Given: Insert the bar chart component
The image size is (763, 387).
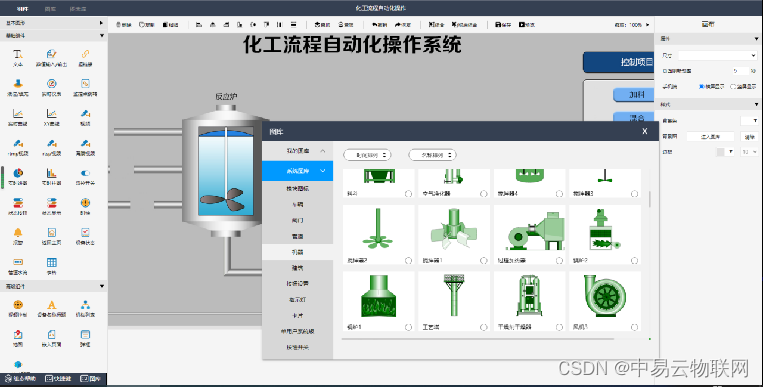Looking at the screenshot, I should [x=51, y=176].
